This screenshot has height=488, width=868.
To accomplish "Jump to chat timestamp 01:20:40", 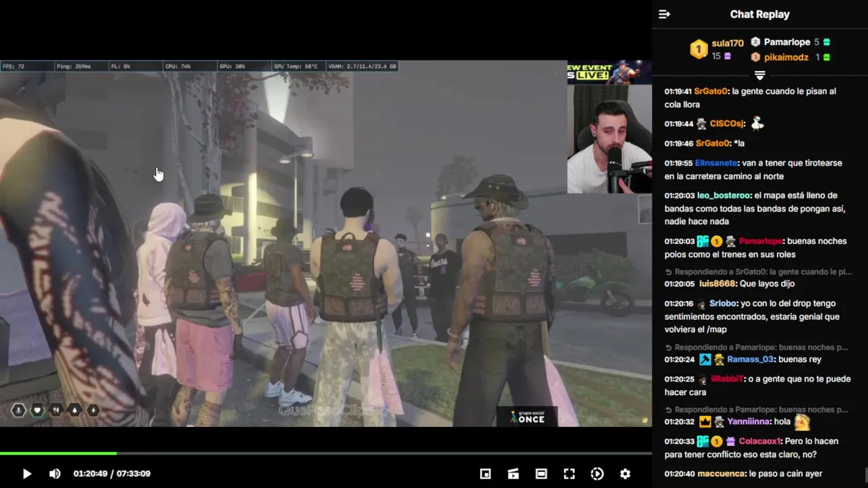I will [x=678, y=474].
